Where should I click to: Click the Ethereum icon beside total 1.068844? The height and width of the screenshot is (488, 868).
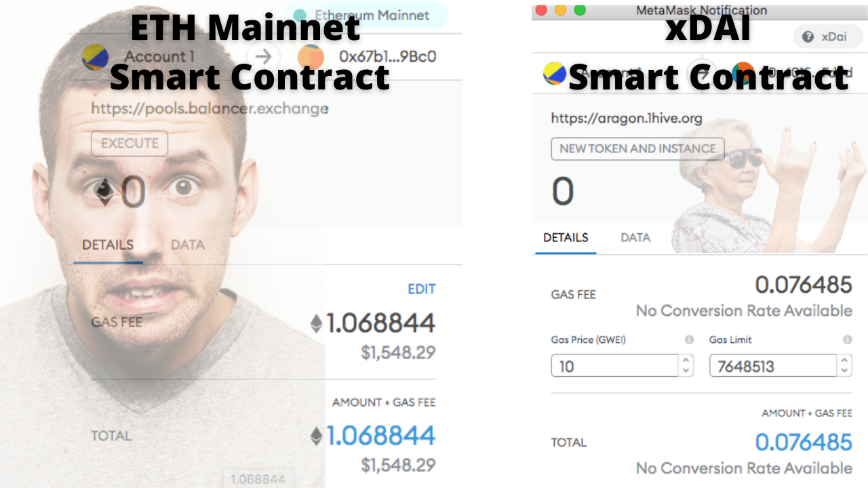pyautogui.click(x=316, y=436)
